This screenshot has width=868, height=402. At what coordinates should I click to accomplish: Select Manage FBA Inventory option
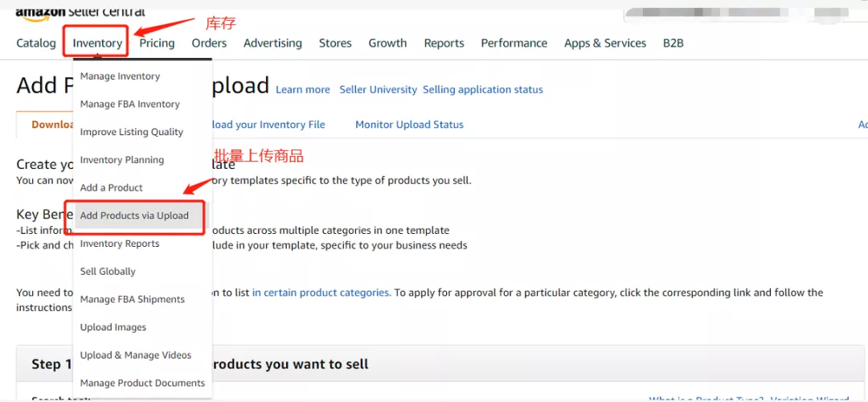tap(129, 105)
